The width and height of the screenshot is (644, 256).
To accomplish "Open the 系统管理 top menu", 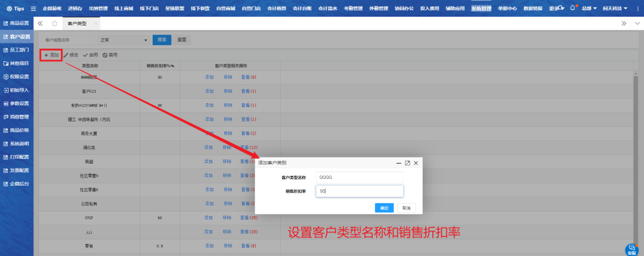I will point(481,9).
